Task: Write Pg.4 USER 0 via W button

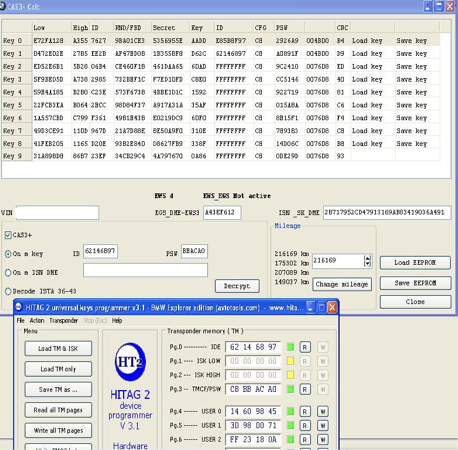Action: tap(322, 412)
